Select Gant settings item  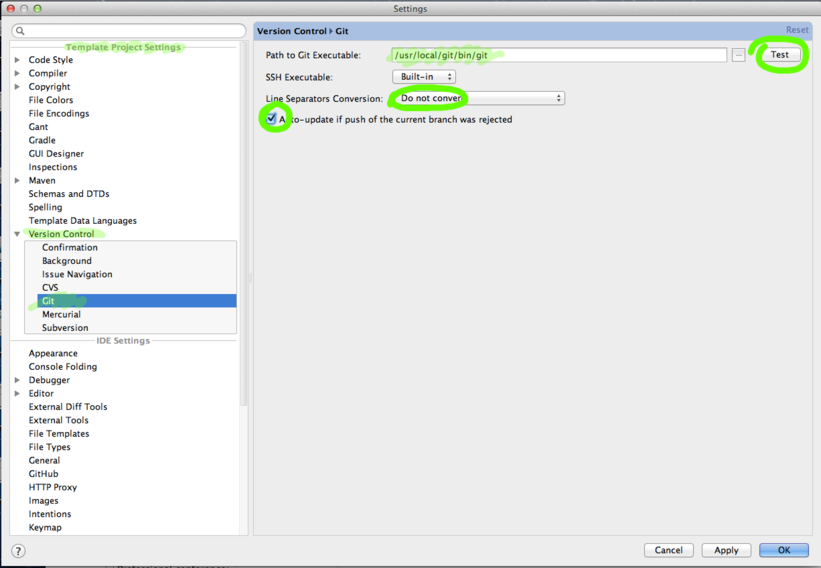[38, 127]
